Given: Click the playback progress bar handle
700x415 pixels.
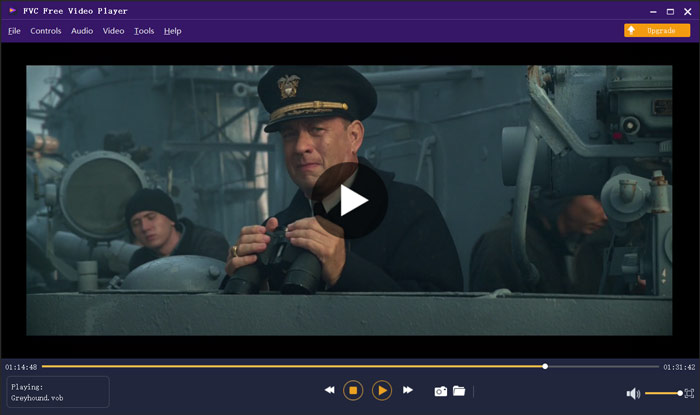Looking at the screenshot, I should [545, 366].
